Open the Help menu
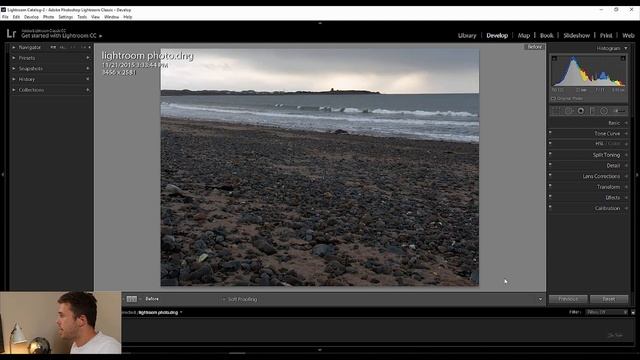The height and width of the screenshot is (360, 640). click(128, 17)
